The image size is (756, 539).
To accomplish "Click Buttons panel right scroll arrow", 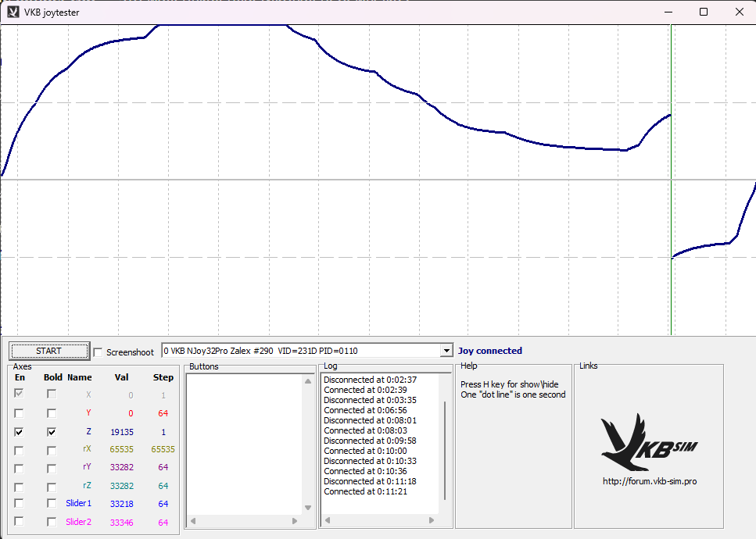I will click(295, 521).
